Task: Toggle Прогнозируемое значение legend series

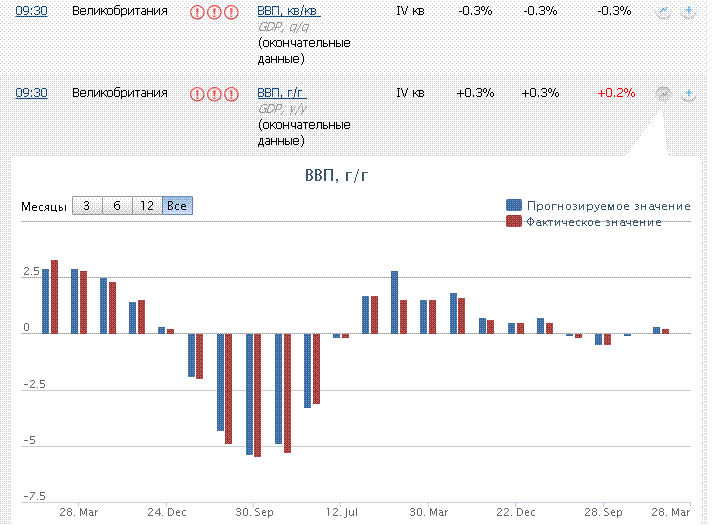Action: coord(598,206)
